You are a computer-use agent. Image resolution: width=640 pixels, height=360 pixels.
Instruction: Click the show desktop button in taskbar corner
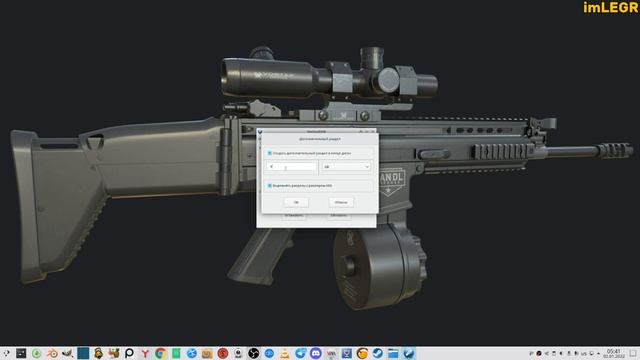click(x=633, y=353)
